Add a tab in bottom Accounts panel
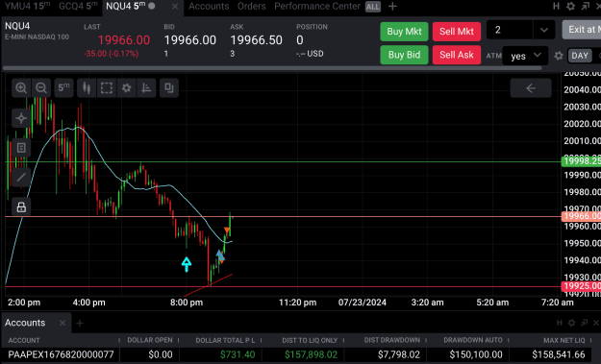 [80, 323]
